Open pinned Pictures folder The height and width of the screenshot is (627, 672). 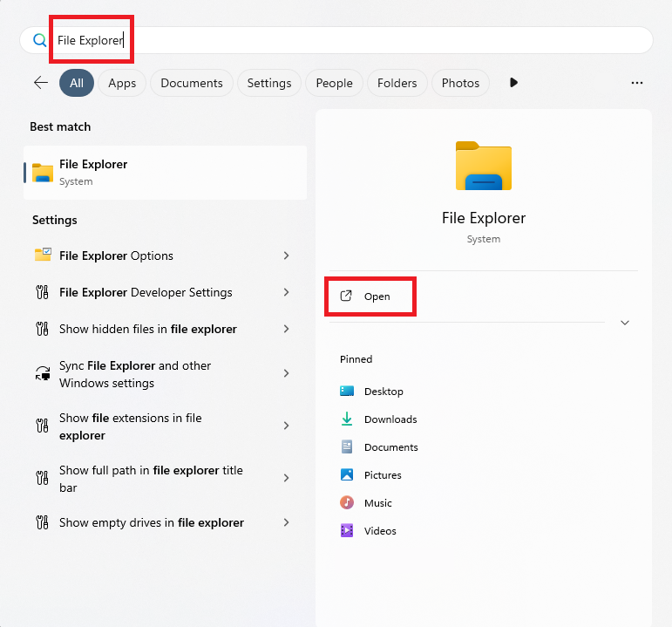pyautogui.click(x=383, y=475)
